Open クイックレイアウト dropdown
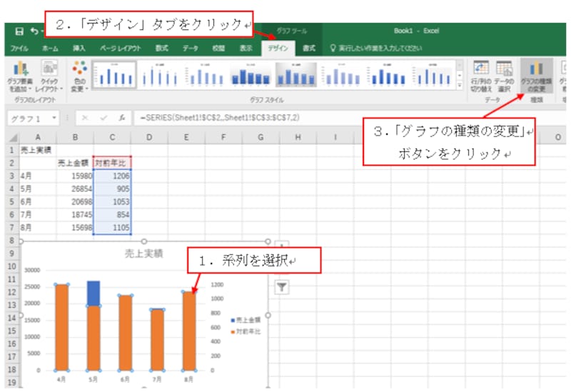The image size is (571, 392). pos(49,77)
